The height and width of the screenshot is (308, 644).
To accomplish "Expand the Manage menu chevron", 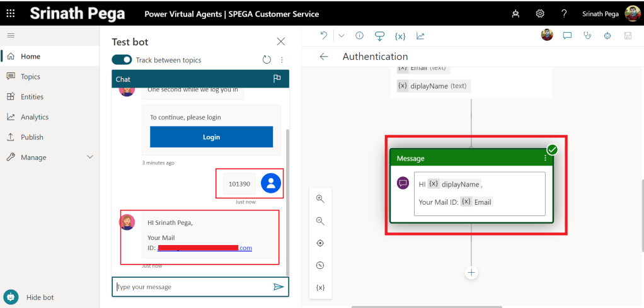I will (90, 157).
